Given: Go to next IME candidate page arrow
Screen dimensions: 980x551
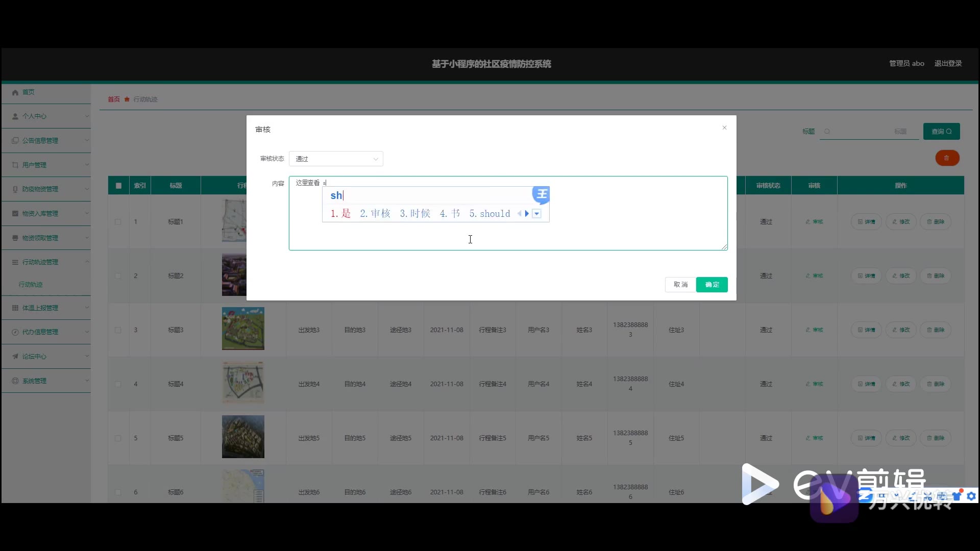Looking at the screenshot, I should click(x=527, y=214).
